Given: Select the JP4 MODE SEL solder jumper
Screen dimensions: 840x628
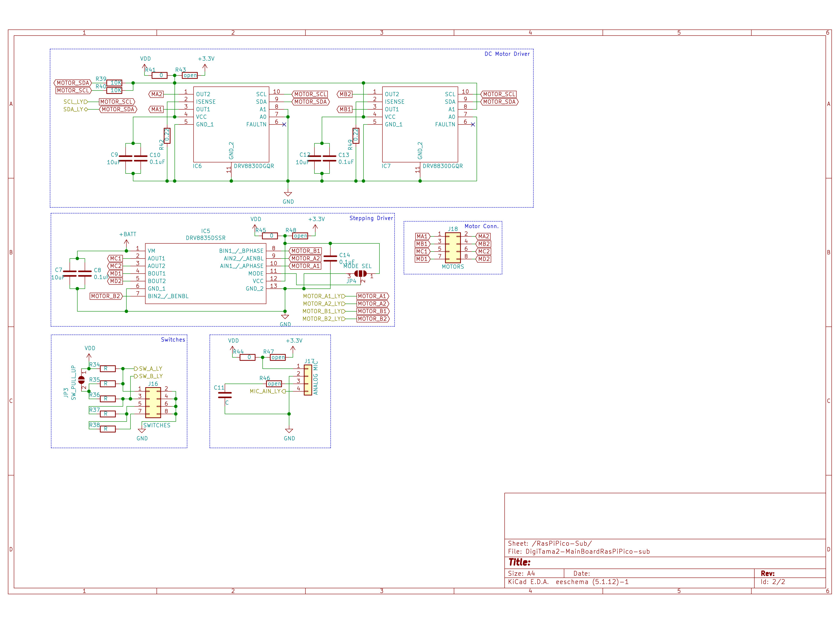Looking at the screenshot, I should (x=360, y=274).
